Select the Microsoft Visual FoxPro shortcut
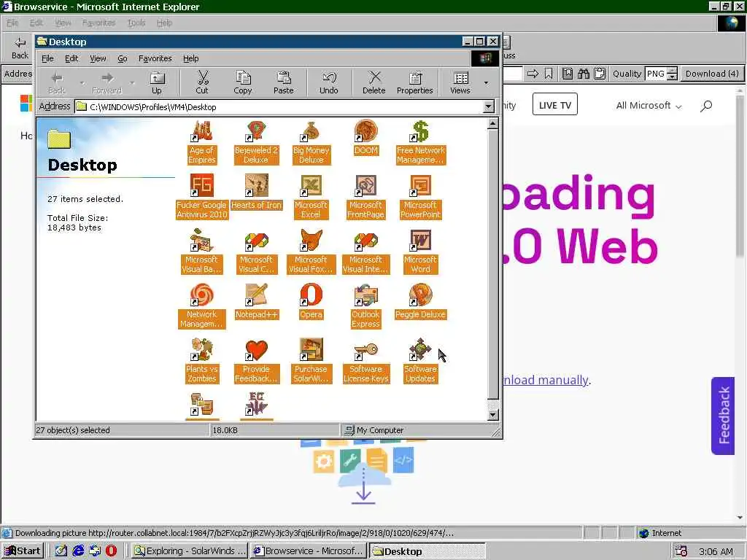Viewport: 747px width, 560px height. click(311, 252)
